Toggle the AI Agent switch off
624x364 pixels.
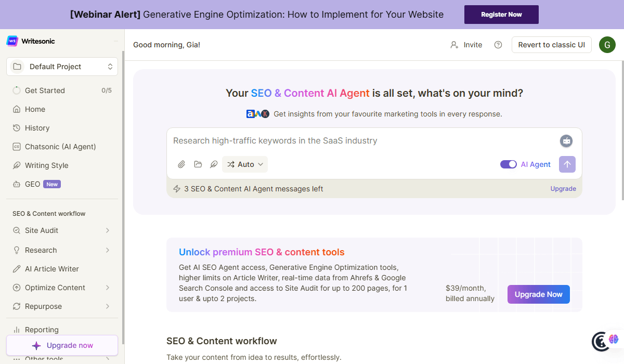click(x=509, y=164)
